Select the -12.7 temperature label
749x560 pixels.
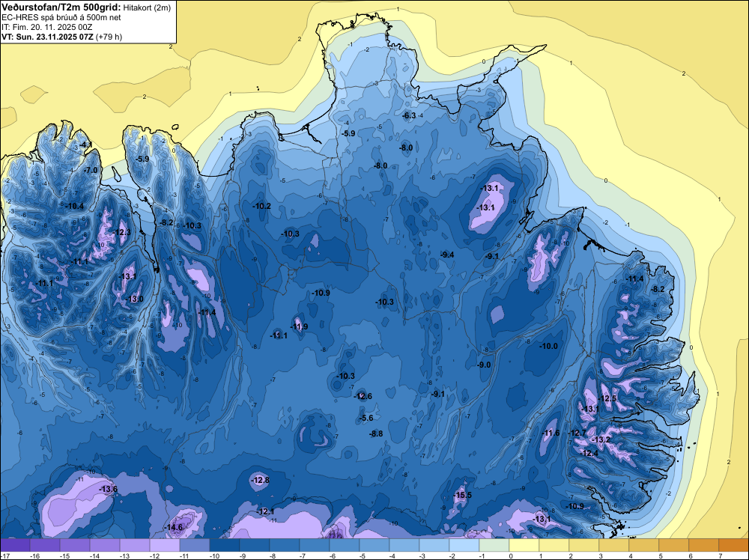click(577, 433)
